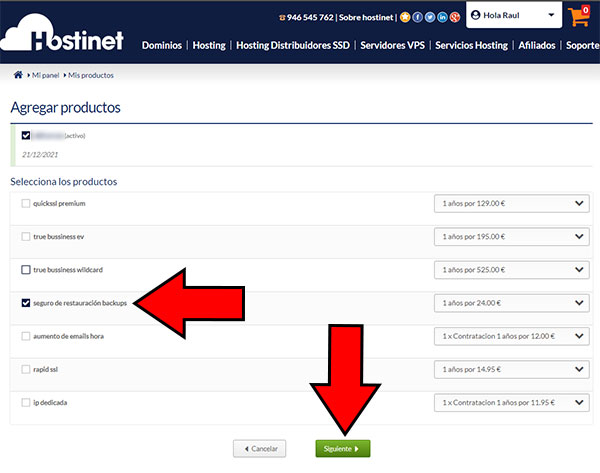The image size is (600, 473).
Task: Click the user avatar icon beside Hola Raul
Action: (476, 15)
